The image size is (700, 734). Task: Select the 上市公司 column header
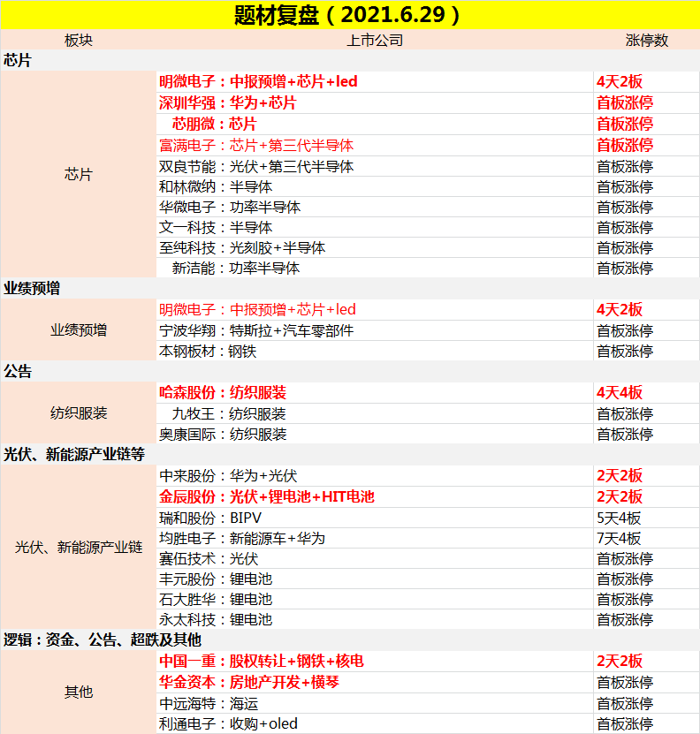(x=375, y=41)
